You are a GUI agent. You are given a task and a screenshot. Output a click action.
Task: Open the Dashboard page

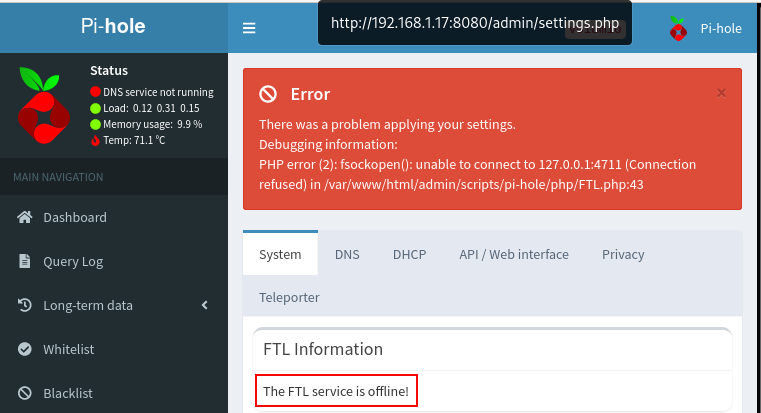click(x=75, y=217)
